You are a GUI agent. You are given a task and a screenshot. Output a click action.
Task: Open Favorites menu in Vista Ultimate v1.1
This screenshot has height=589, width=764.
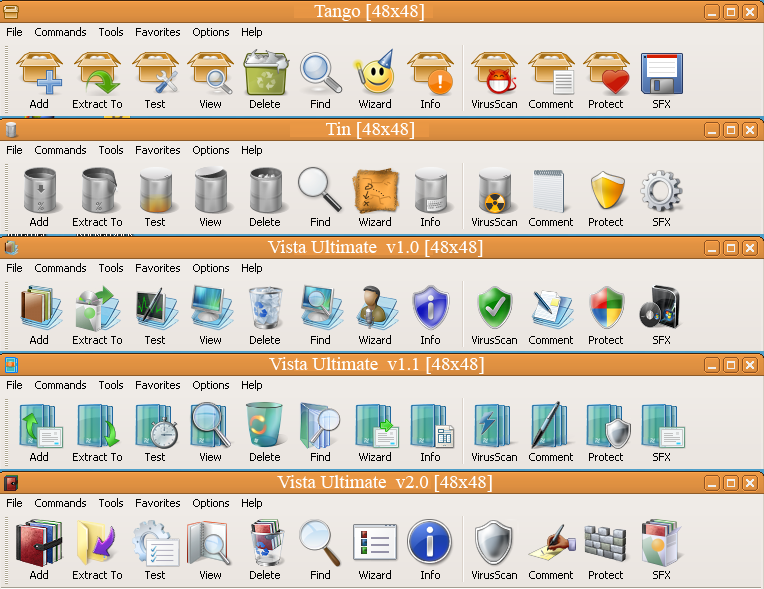pos(158,385)
